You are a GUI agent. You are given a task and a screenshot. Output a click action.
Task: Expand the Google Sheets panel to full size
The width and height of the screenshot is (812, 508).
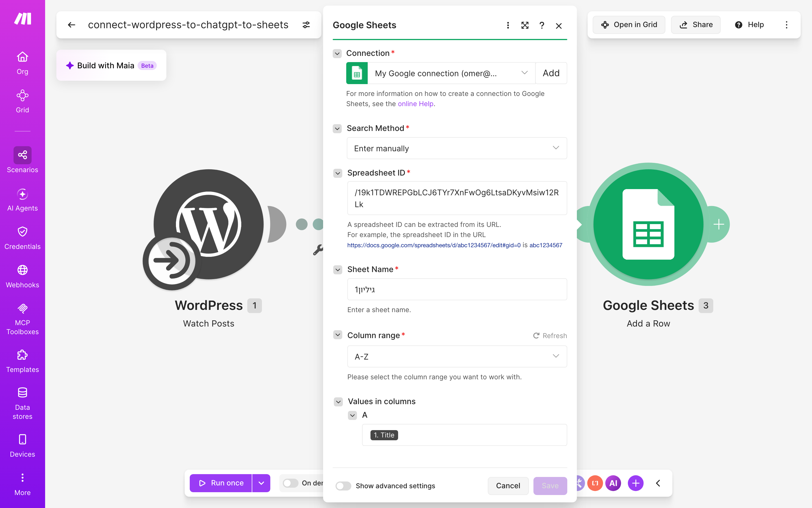click(525, 25)
